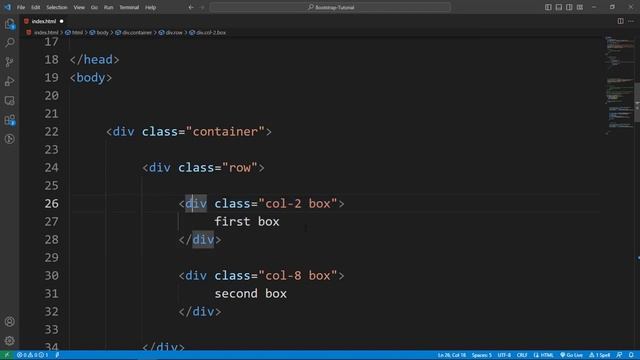
Task: Go forward with the right arrow
Action: coord(202,7)
